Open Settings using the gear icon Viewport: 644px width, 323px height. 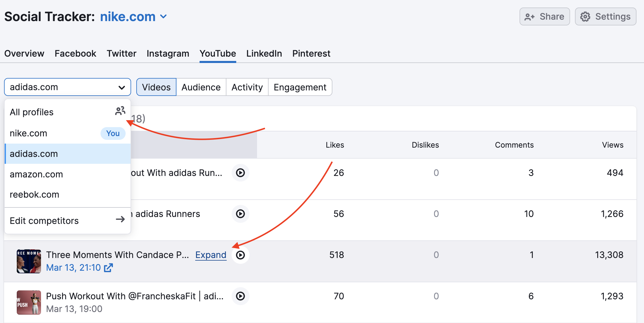(585, 16)
